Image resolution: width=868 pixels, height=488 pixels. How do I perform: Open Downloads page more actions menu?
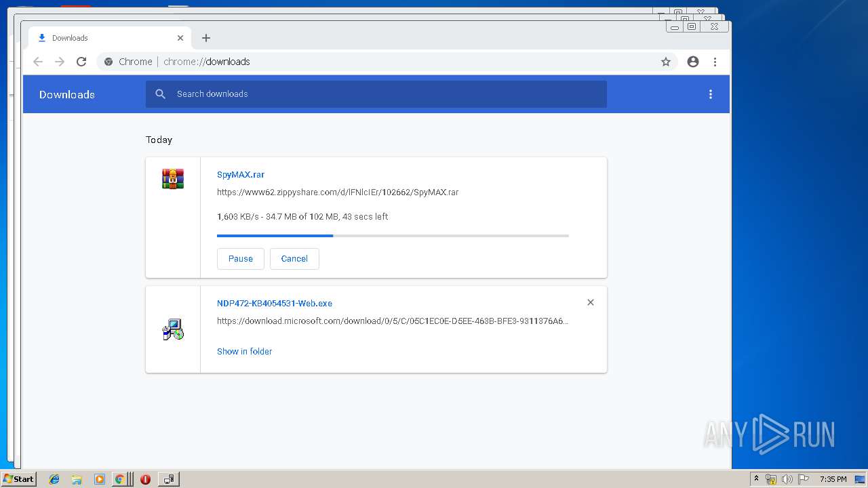(711, 94)
